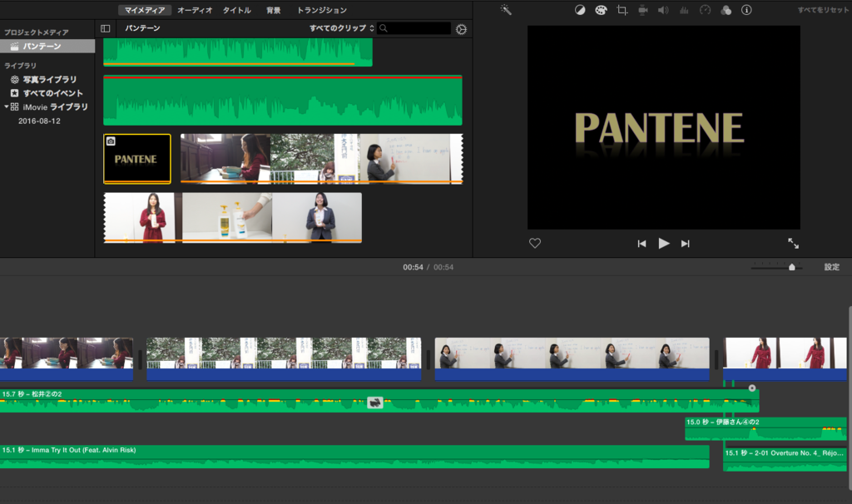The image size is (852, 504).
Task: Open browser settings gear icon
Action: 461,29
